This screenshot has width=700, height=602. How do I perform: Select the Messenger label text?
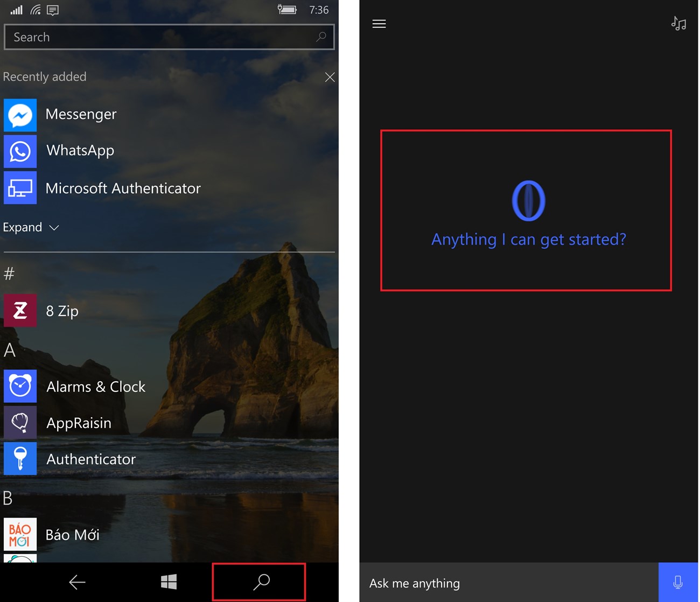(x=81, y=114)
